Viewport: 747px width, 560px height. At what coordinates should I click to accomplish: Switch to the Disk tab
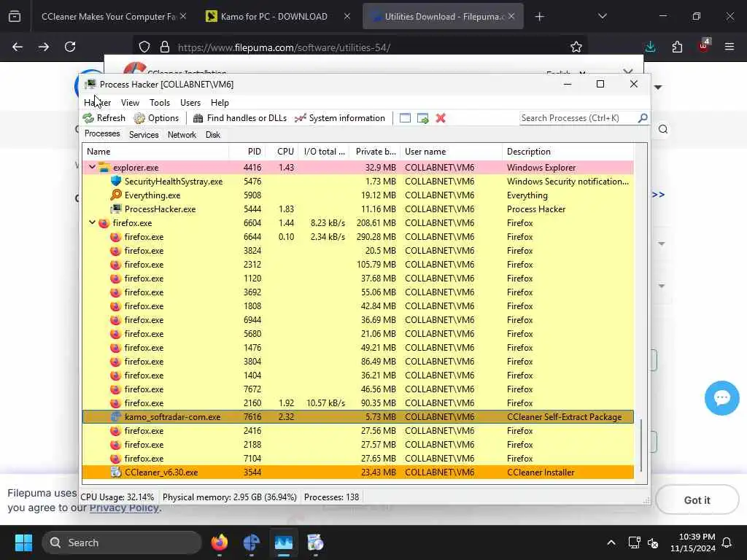tap(212, 135)
